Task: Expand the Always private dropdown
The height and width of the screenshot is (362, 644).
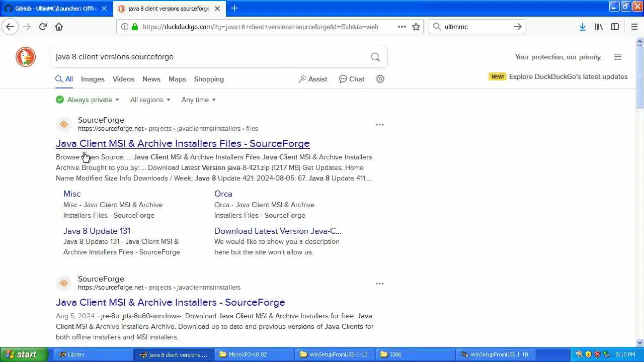Action: (x=88, y=100)
